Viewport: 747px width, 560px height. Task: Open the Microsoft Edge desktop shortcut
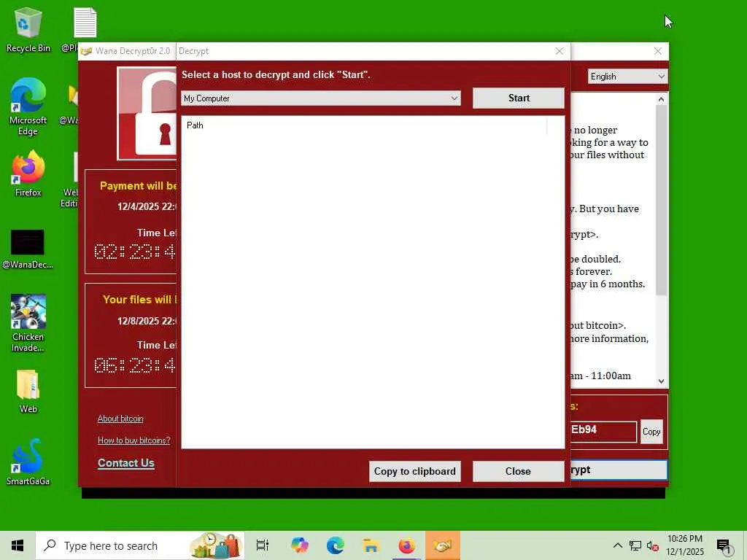click(x=28, y=106)
